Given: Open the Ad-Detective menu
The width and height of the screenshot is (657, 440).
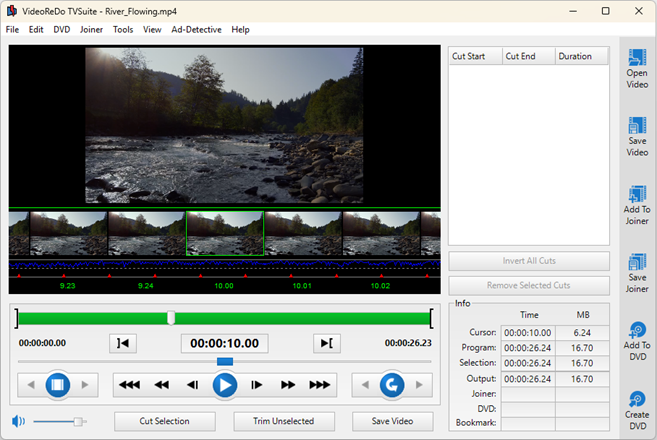Looking at the screenshot, I should [x=196, y=30].
